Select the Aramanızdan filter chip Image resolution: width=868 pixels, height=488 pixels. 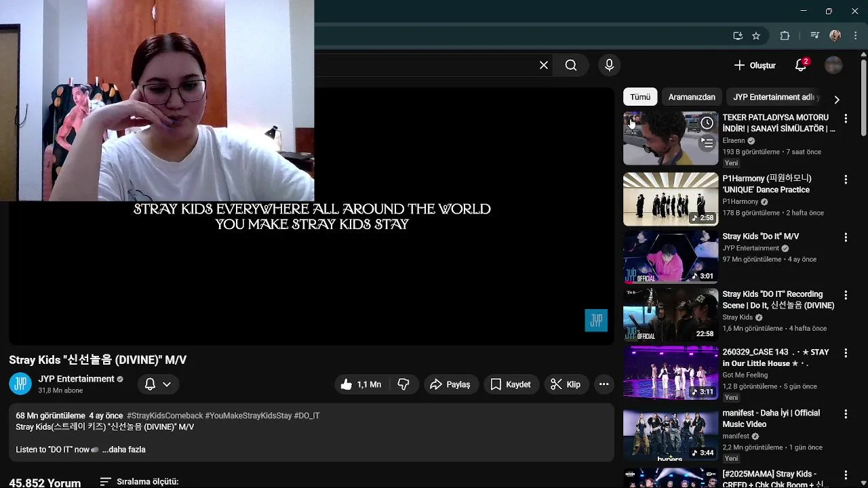click(x=692, y=97)
